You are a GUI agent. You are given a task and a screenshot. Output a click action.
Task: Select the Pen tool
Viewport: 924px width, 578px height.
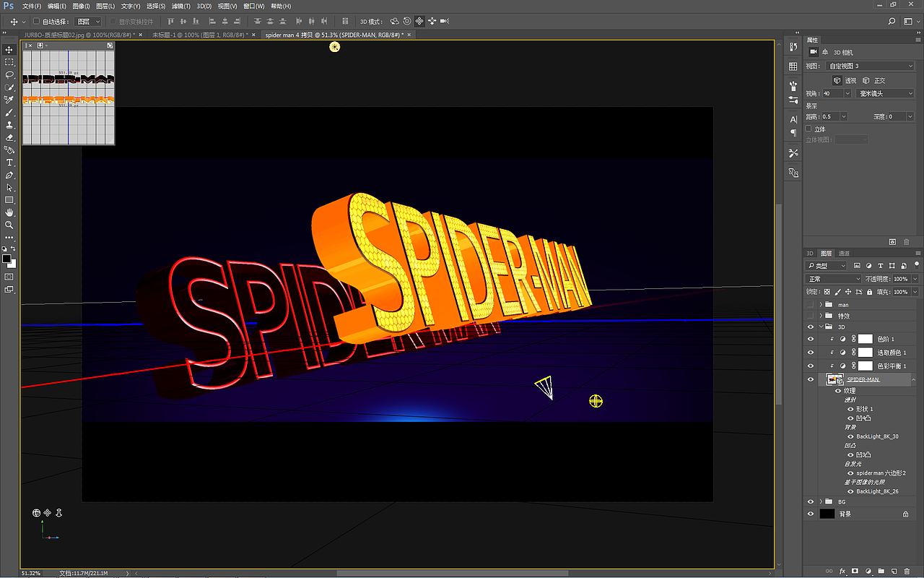click(9, 175)
